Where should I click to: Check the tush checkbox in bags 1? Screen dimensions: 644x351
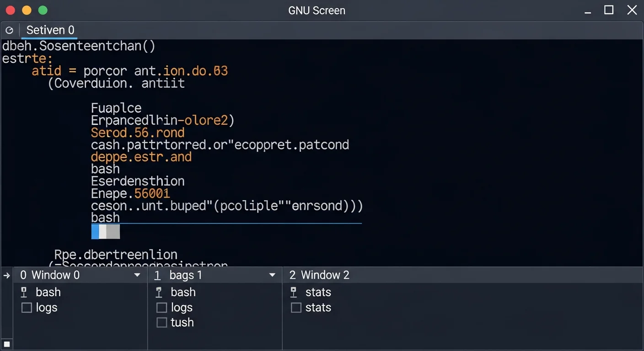(161, 322)
